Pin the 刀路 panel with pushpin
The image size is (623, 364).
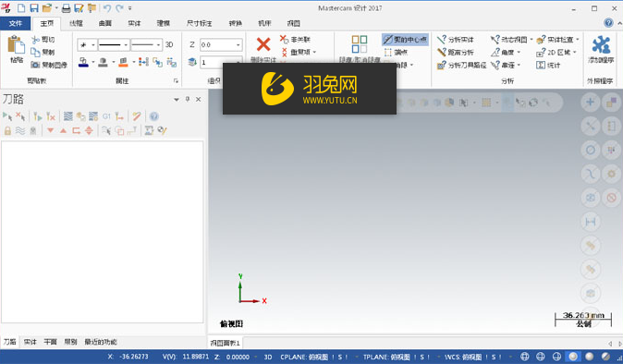tap(188, 99)
